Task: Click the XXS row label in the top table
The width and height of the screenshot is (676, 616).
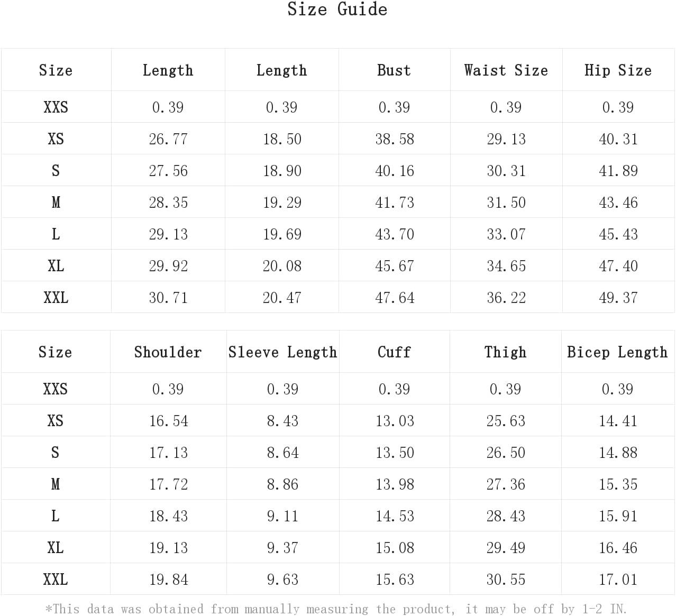Action: click(56, 107)
